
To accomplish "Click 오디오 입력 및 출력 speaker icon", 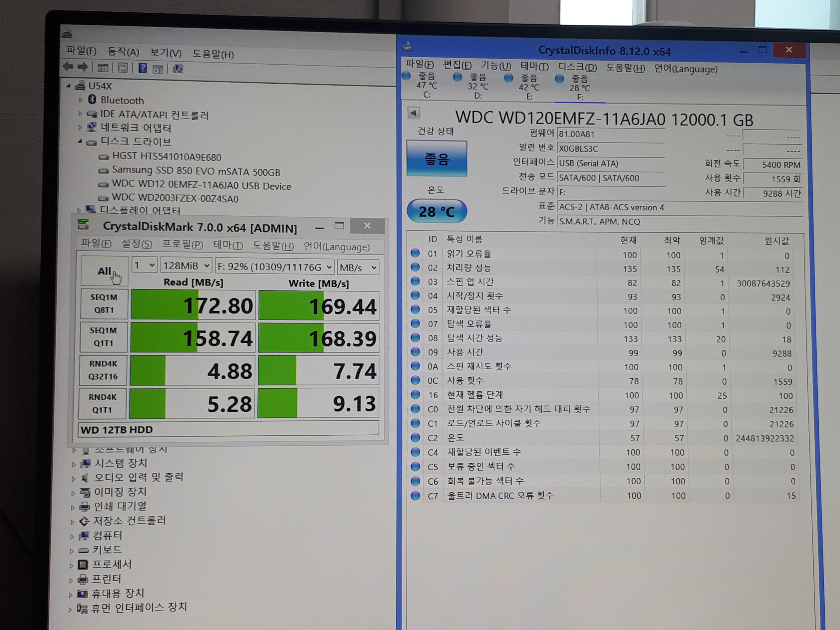I will tap(85, 478).
